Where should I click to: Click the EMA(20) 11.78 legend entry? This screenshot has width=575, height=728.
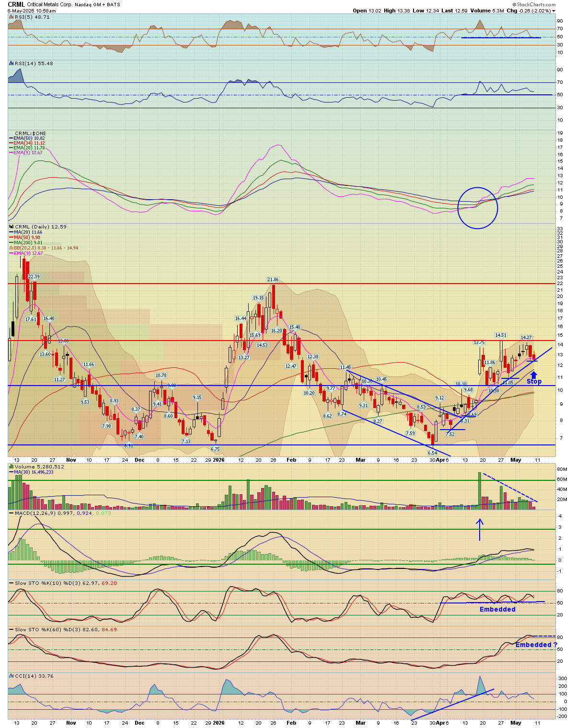pos(29,148)
